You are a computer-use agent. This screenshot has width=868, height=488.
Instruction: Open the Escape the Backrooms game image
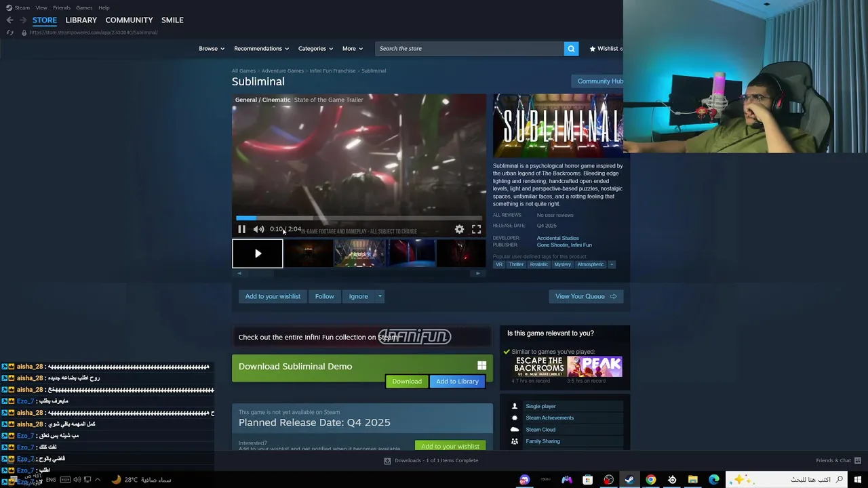539,367
